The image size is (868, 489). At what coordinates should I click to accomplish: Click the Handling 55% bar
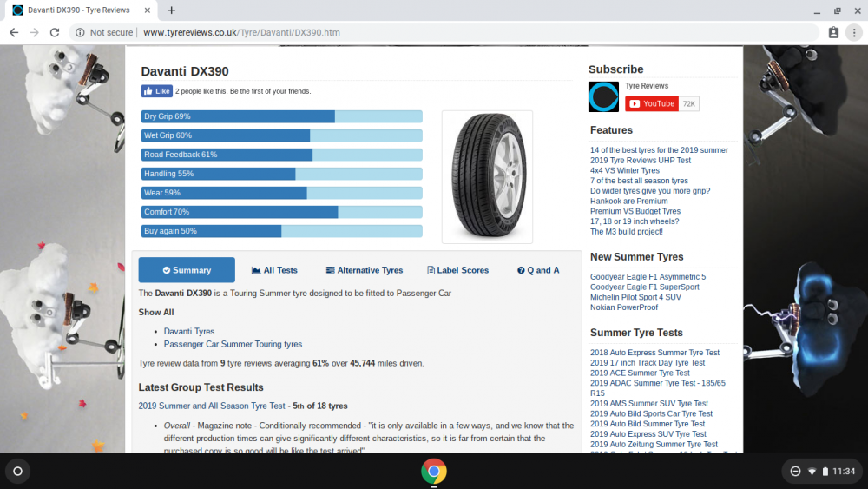[x=282, y=174]
